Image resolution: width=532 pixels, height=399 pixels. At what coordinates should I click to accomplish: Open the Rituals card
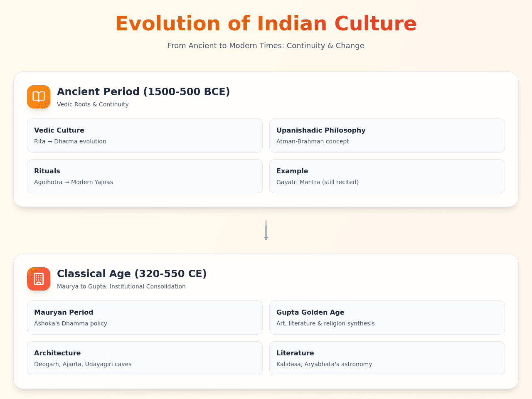point(145,176)
